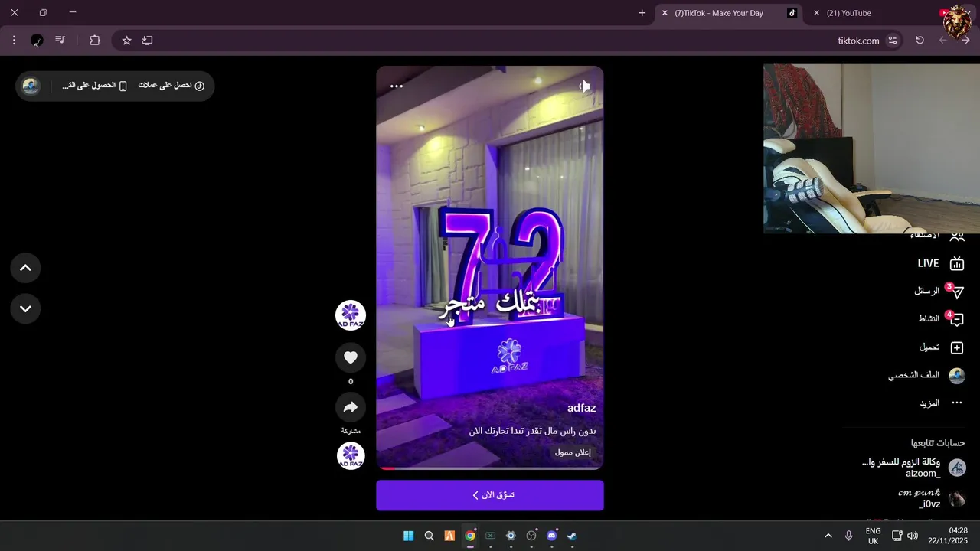This screenshot has height=551, width=980.
Task: Open upload "تحميل" in the sidebar
Action: 942,347
